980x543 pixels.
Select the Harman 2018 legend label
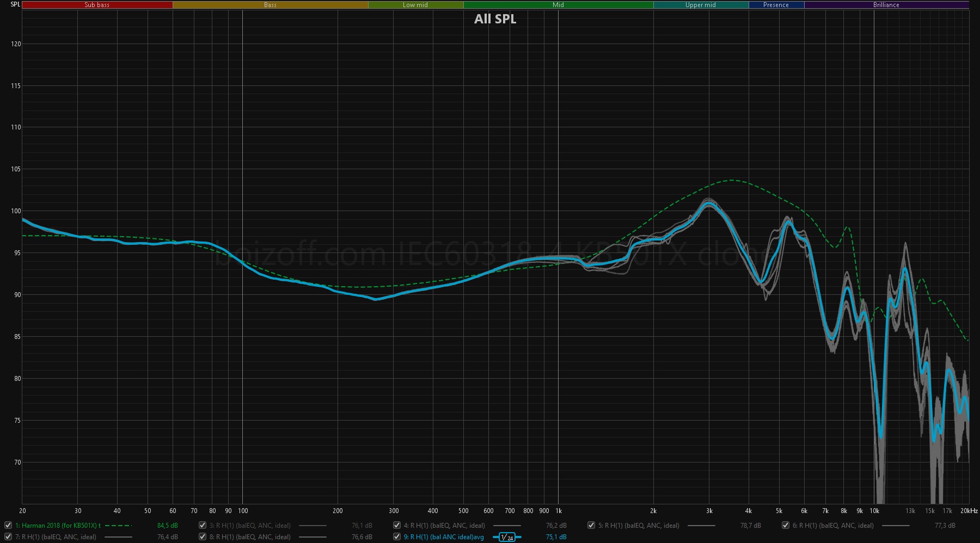pyautogui.click(x=58, y=526)
